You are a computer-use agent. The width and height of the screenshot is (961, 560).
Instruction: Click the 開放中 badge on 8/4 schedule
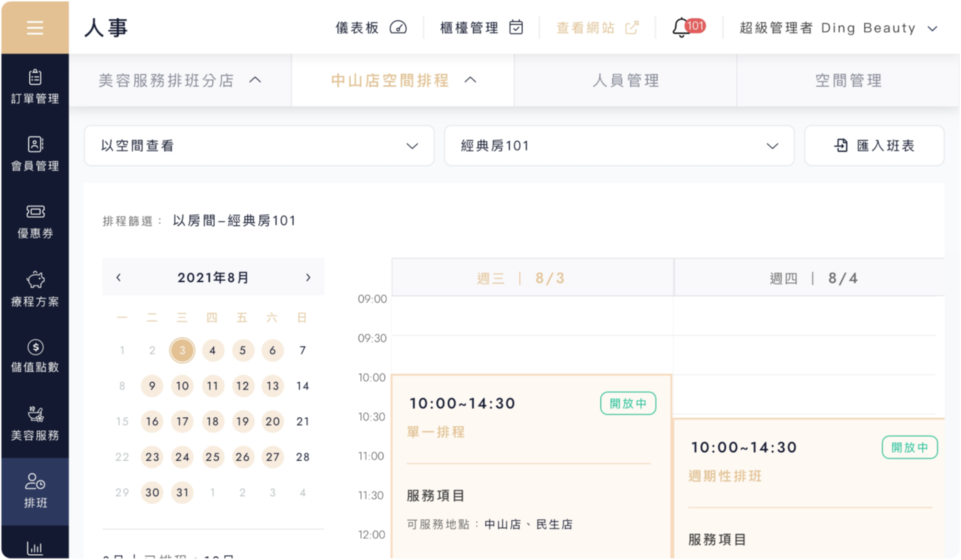[910, 447]
